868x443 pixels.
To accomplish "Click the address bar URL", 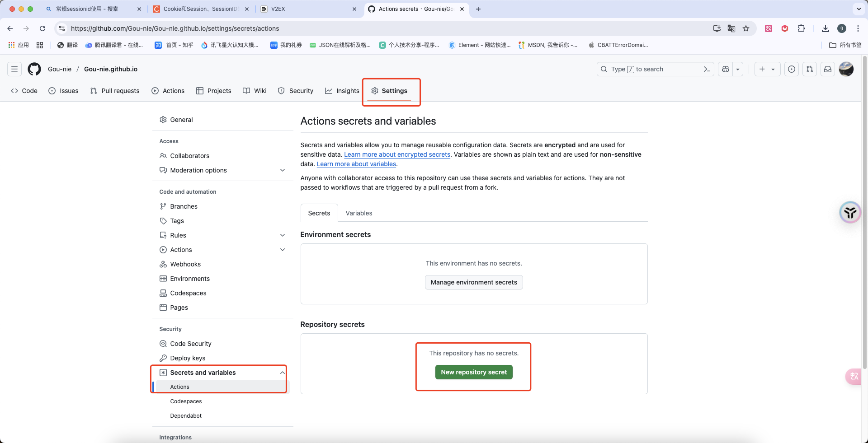I will [x=175, y=28].
